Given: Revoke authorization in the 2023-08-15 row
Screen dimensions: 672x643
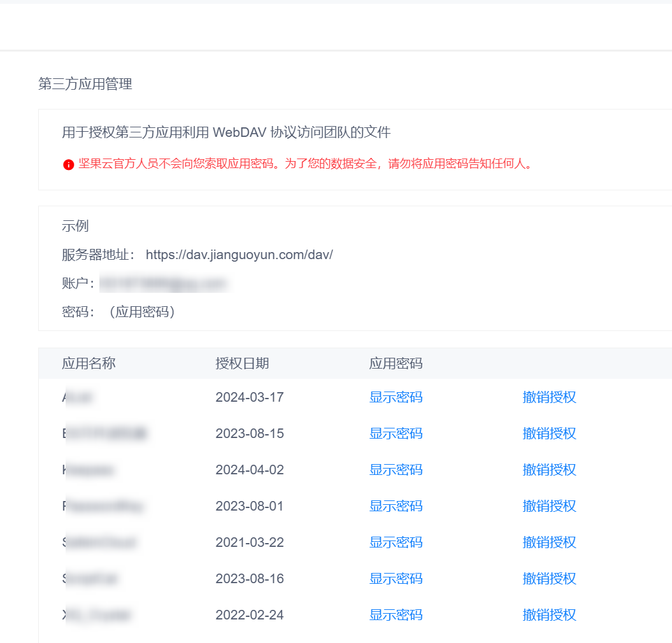Looking at the screenshot, I should (x=549, y=434).
